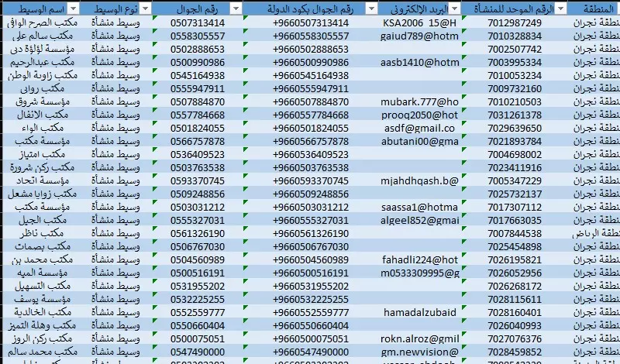
Task: Select email cell mjahdhqash.b@
Action: pos(419,180)
